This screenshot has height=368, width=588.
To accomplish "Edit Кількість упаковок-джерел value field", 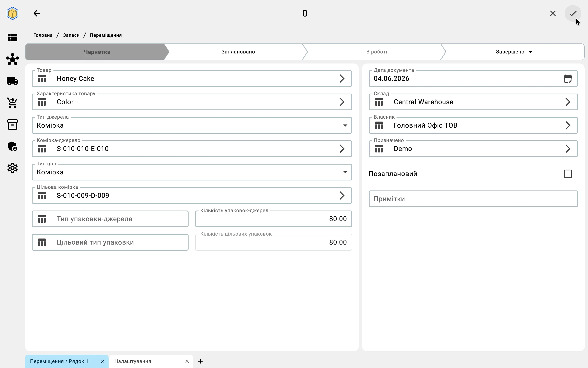I will coord(274,219).
